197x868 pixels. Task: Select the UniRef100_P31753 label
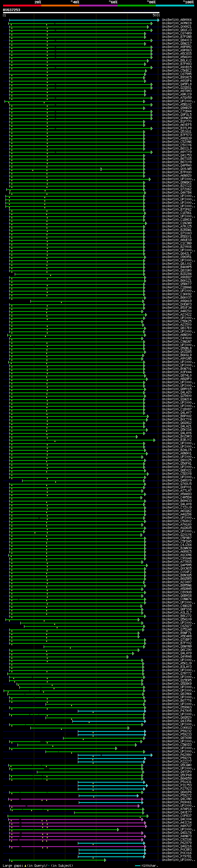click(x=177, y=785)
